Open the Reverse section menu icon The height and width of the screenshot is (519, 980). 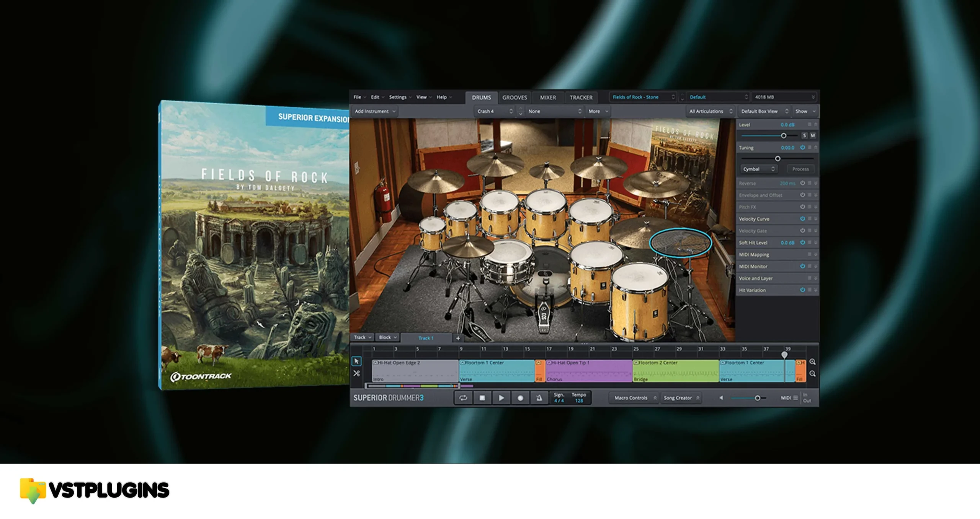[x=809, y=183]
